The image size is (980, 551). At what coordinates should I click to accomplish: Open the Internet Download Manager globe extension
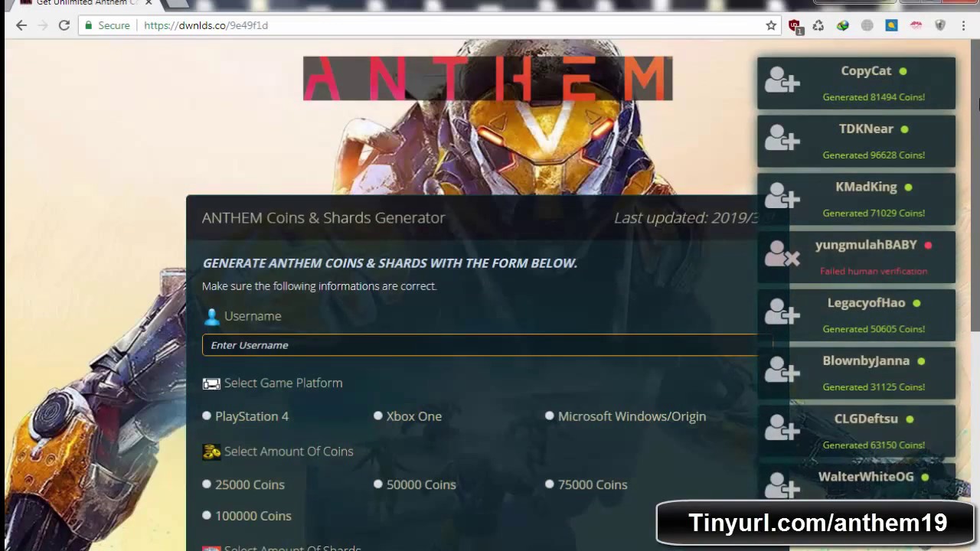(x=843, y=25)
